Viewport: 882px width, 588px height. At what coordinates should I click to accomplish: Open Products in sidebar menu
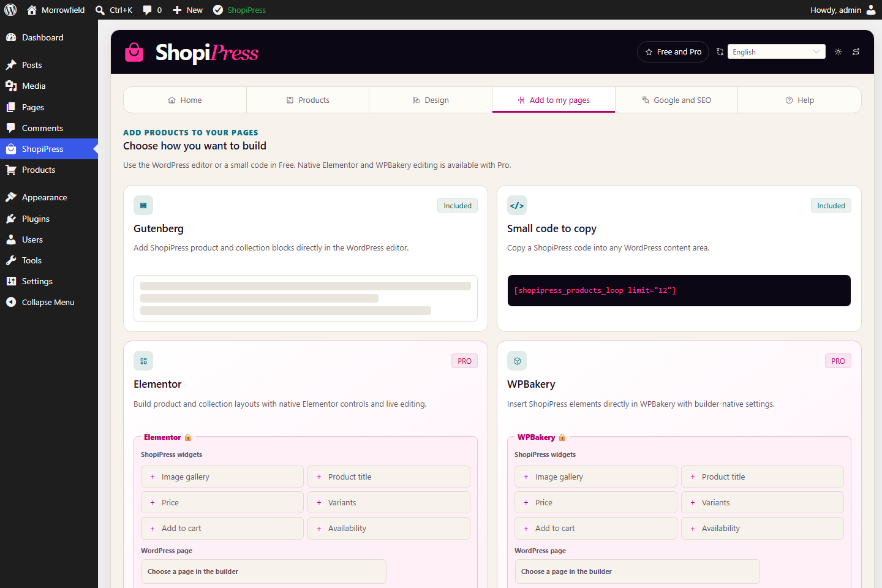[49, 170]
